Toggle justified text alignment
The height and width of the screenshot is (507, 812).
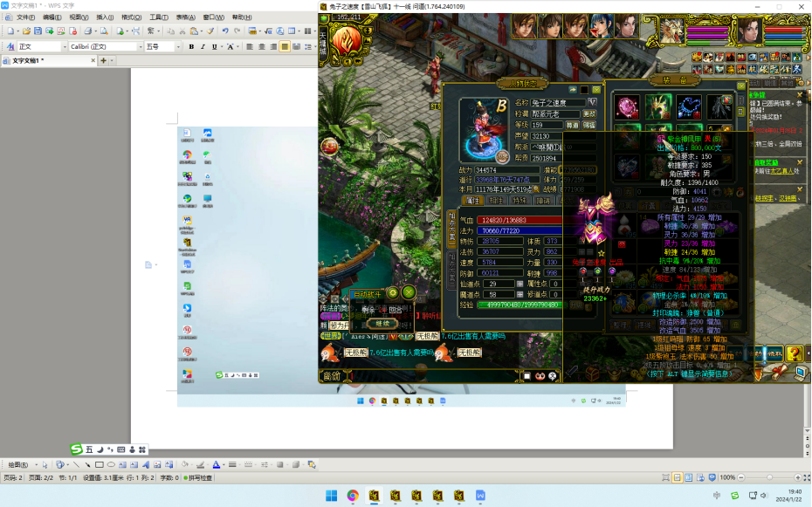pos(285,46)
